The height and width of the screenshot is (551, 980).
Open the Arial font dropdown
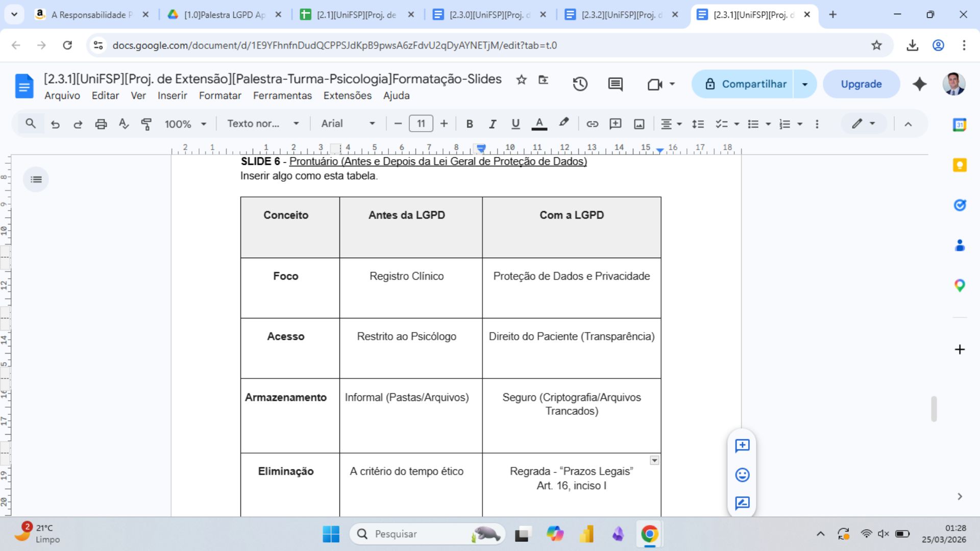[348, 124]
